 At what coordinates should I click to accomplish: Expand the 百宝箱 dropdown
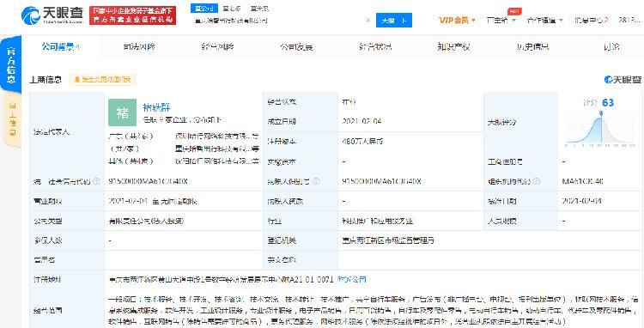tap(501, 20)
